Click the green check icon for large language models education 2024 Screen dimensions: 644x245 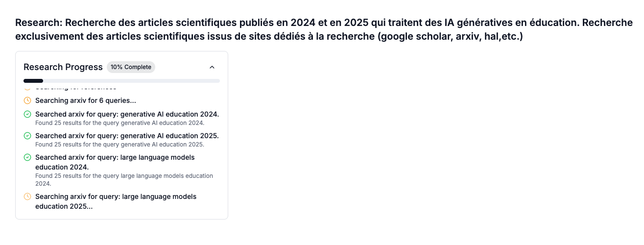coord(27,157)
